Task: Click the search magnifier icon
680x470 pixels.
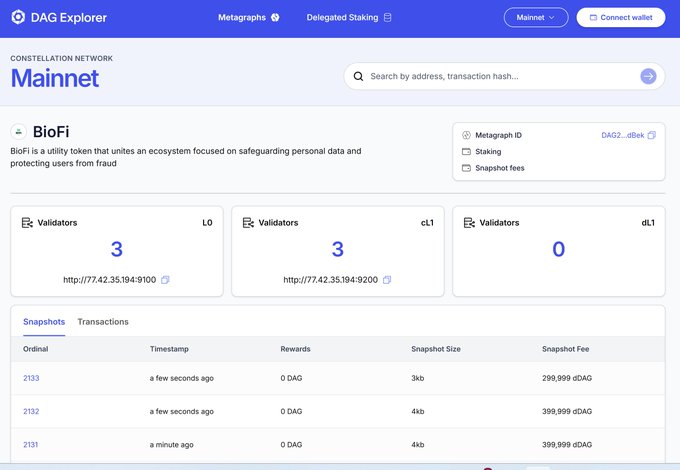Action: [x=358, y=76]
